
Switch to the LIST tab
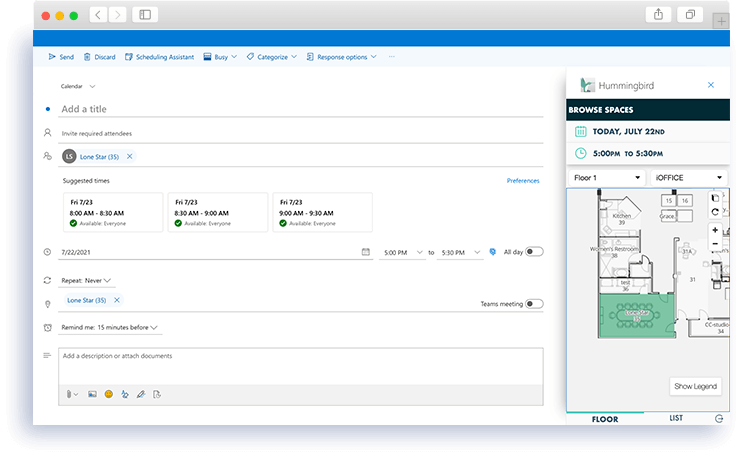(x=676, y=418)
